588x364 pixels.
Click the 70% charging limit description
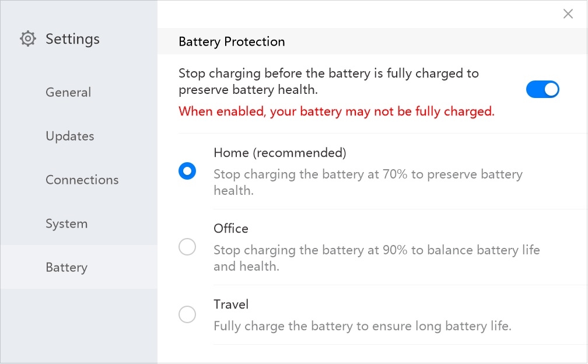coord(368,182)
